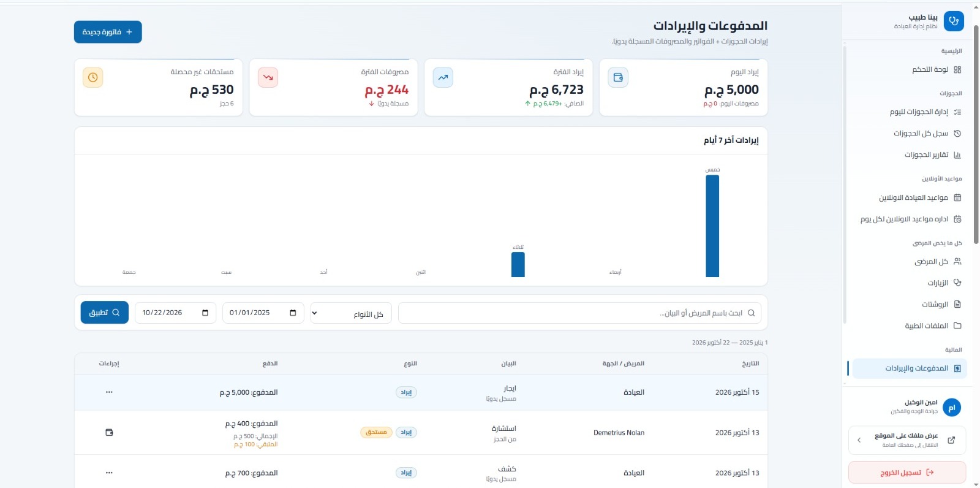Click تسجيل الخروج logout button
This screenshot has height=488, width=980.
click(907, 473)
